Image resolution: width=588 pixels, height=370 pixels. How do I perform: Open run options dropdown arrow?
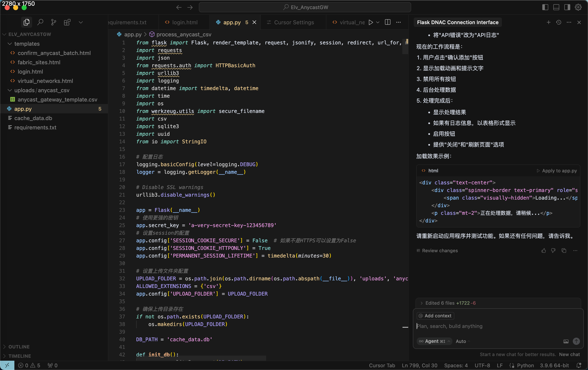coord(378,22)
